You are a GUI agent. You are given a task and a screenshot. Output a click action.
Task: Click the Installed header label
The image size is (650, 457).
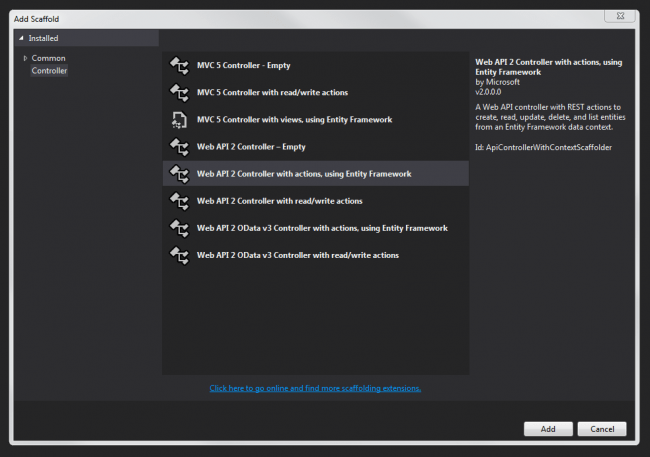(44, 38)
